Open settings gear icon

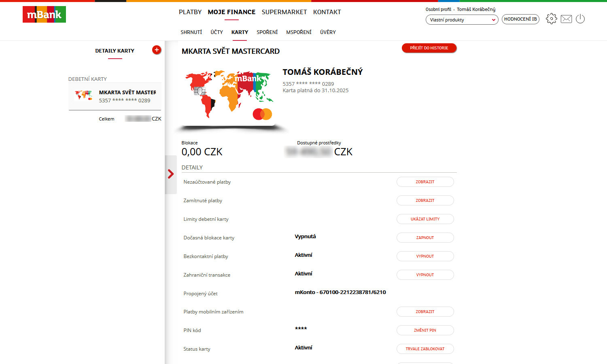(x=551, y=19)
